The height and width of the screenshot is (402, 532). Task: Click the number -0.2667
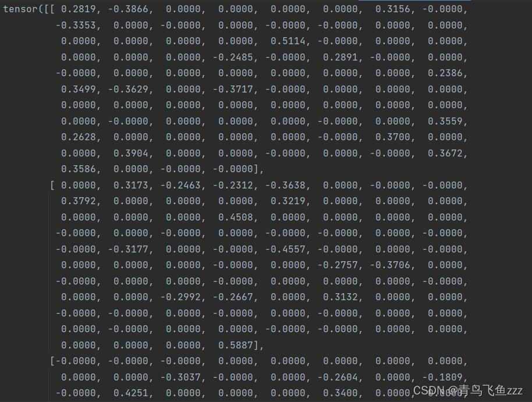[x=233, y=297]
